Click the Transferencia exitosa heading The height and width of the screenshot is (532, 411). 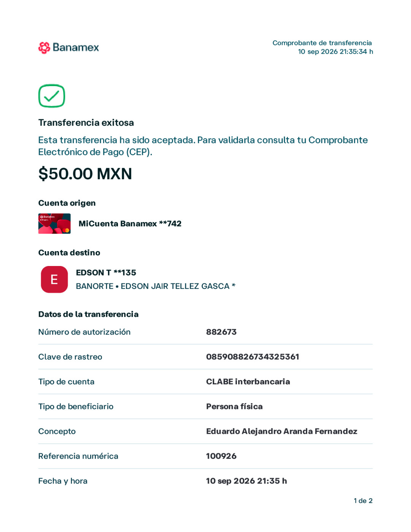point(86,123)
